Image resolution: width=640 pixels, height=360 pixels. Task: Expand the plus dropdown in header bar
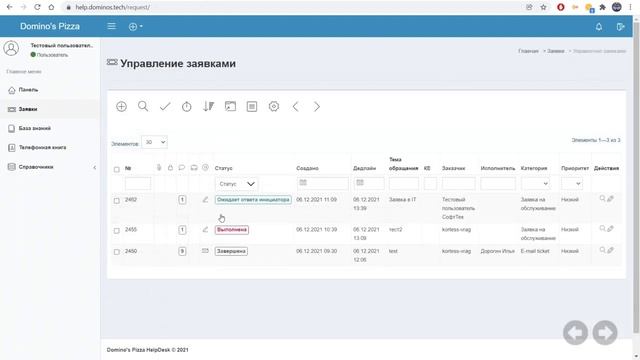point(136,27)
